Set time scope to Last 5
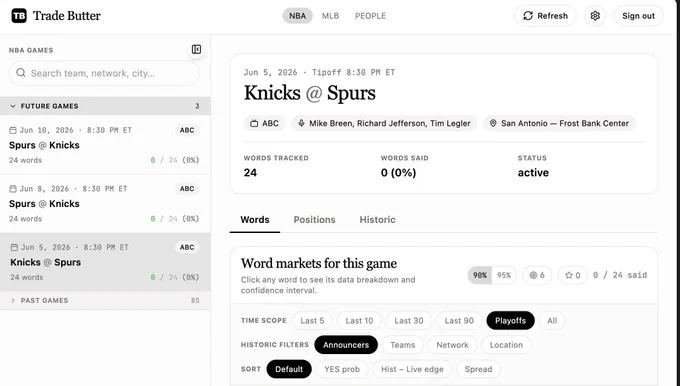 click(x=312, y=321)
